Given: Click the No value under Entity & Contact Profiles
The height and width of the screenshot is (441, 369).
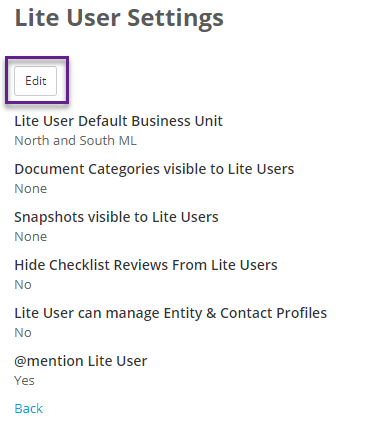Looking at the screenshot, I should 23,333.
